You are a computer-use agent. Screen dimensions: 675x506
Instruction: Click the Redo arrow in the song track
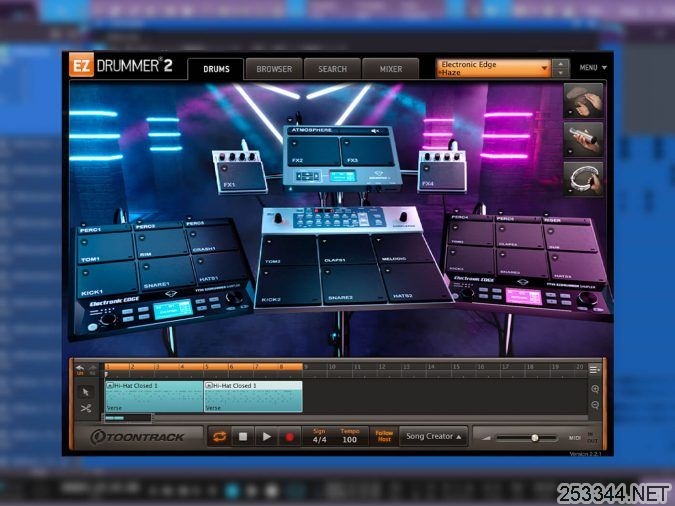click(x=93, y=369)
